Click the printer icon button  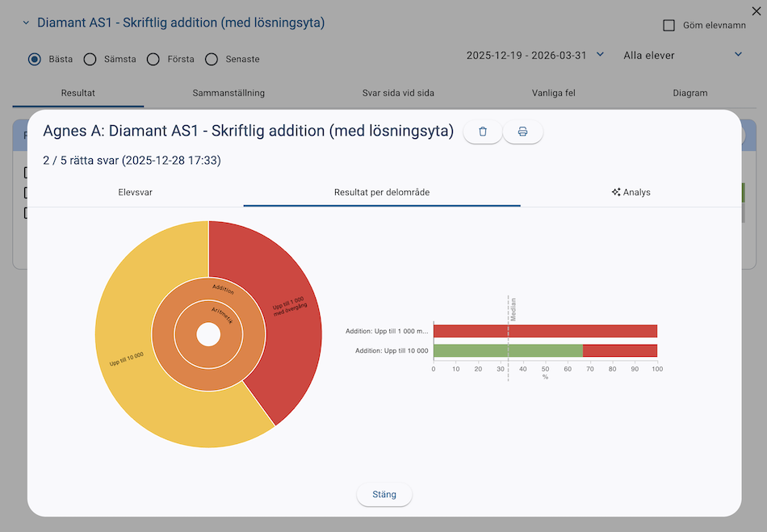tap(522, 132)
